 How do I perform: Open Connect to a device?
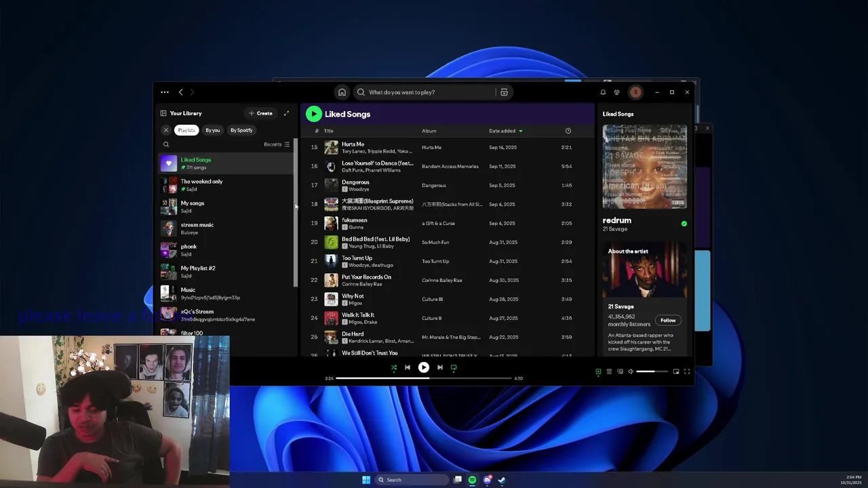pyautogui.click(x=620, y=371)
